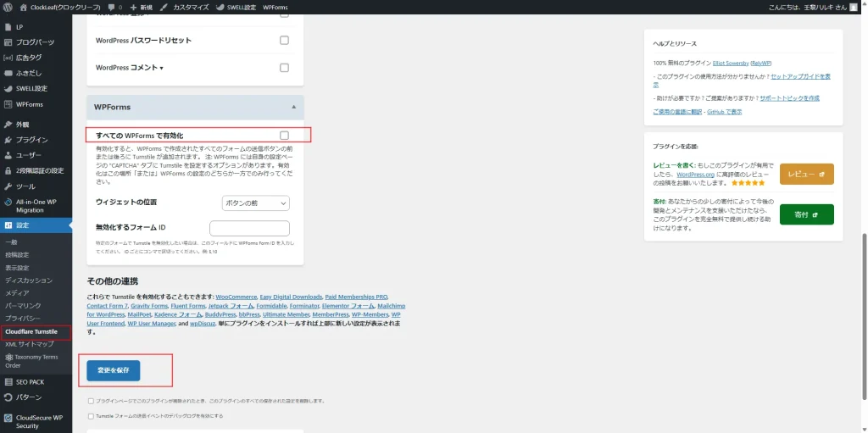Click the 無効化するフォーム ID input field
868x433 pixels.
(249, 229)
